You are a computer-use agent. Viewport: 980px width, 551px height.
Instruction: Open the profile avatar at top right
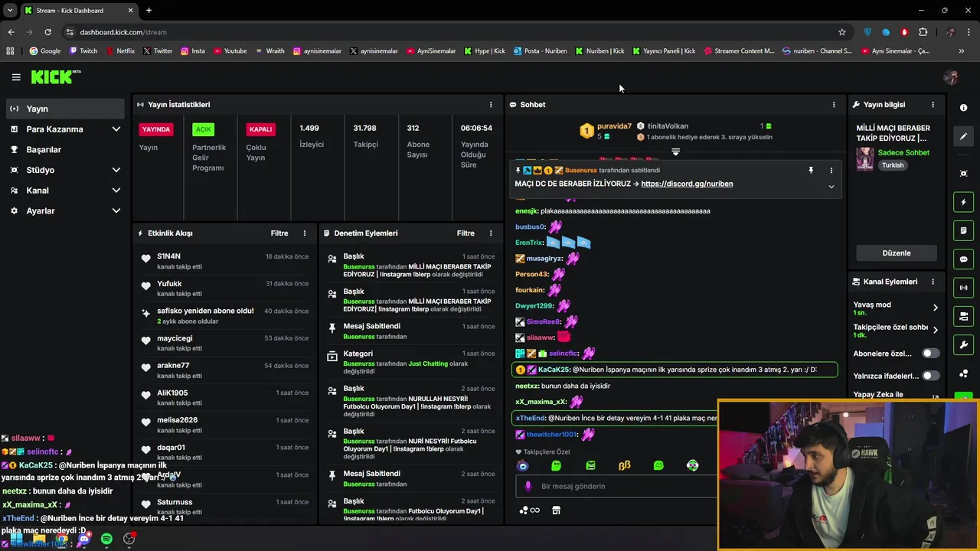(951, 77)
